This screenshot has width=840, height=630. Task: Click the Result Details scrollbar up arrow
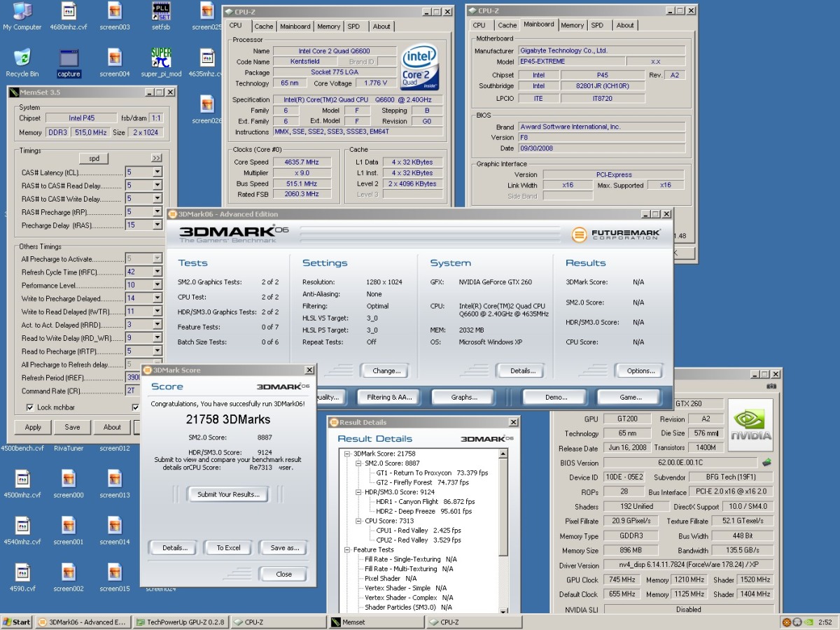[x=503, y=454]
